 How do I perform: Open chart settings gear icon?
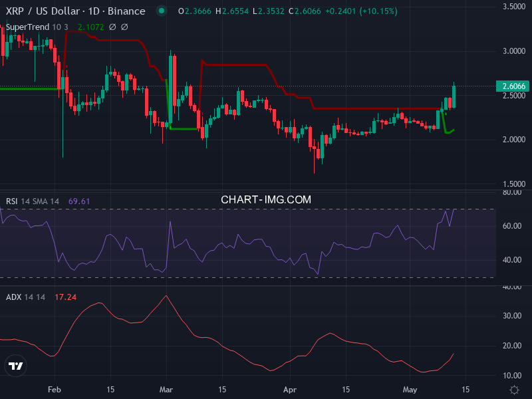(x=514, y=390)
